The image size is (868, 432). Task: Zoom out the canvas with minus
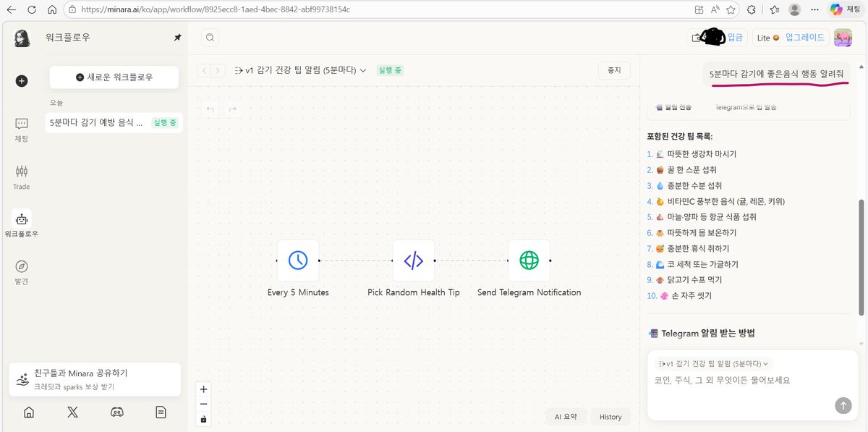203,404
